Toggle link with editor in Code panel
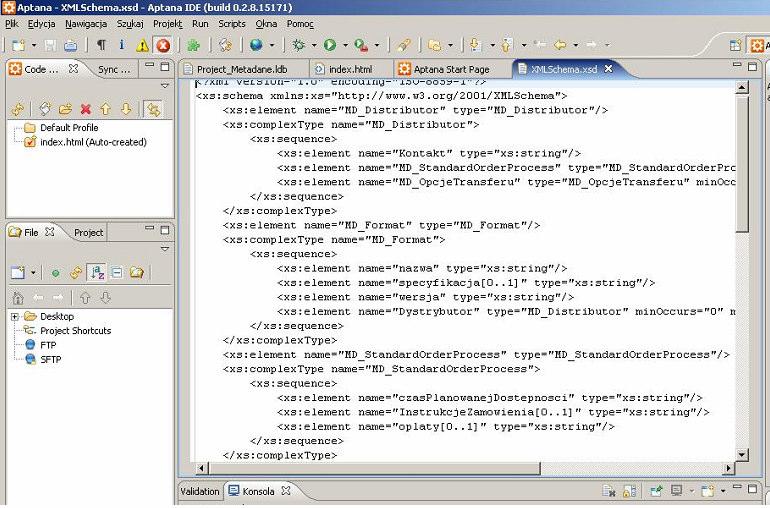Screen dimensions: 770x508 [153, 109]
